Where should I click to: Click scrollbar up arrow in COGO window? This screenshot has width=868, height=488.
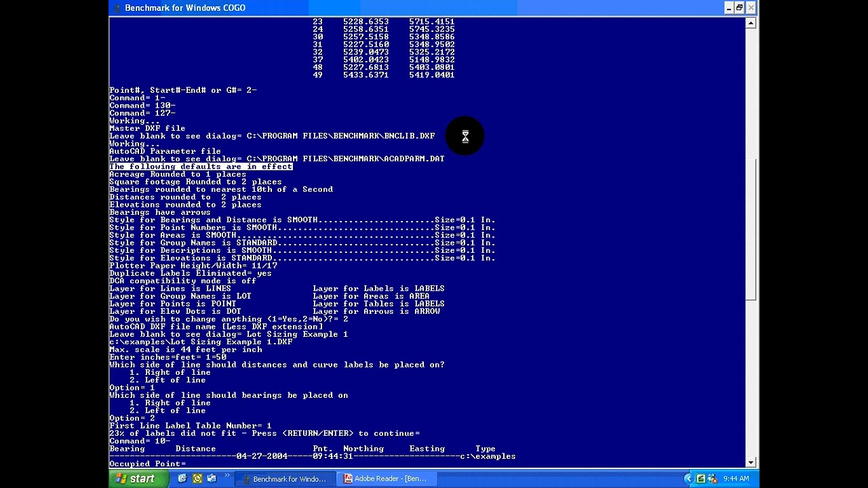[751, 23]
